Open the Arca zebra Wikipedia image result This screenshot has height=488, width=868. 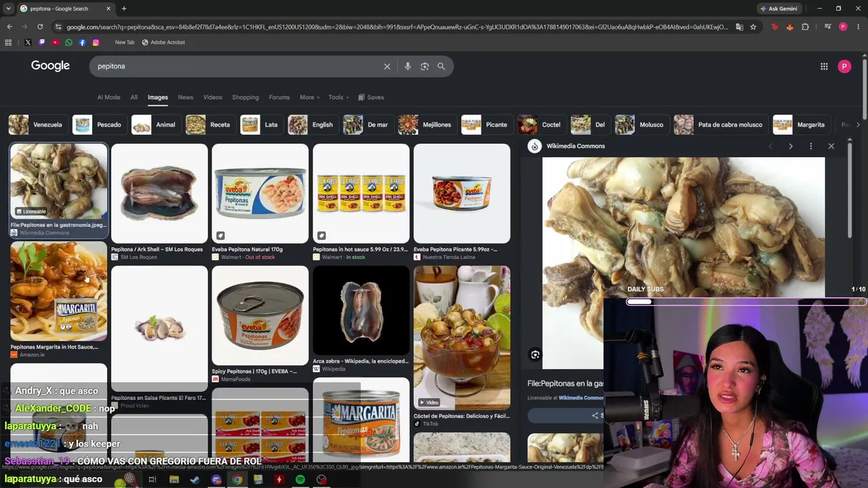[x=361, y=310]
